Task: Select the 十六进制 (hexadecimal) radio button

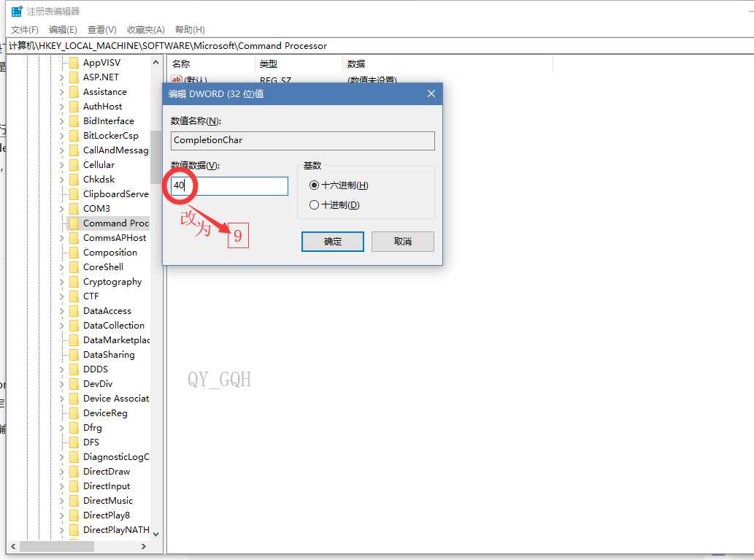Action: pyautogui.click(x=314, y=185)
